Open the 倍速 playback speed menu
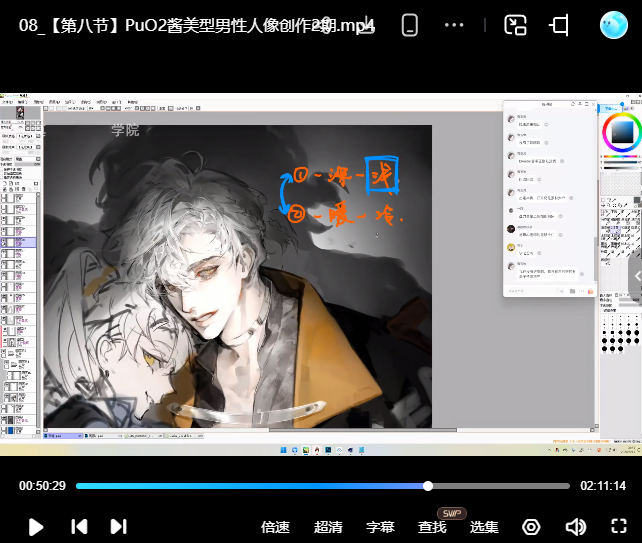Screen dimensions: 642x543 [275, 527]
